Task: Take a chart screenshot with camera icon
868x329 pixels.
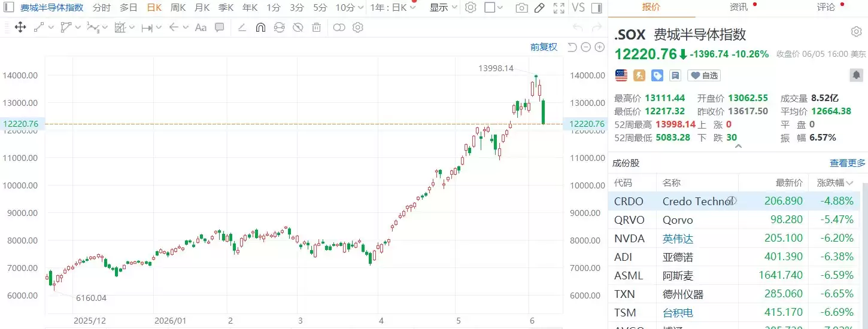Action: [522, 8]
